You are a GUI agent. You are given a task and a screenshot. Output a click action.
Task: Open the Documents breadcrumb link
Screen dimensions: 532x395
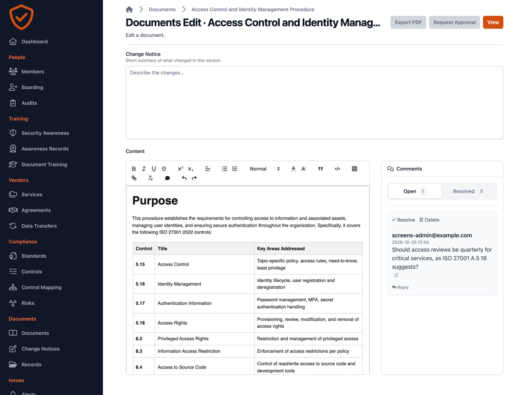(162, 10)
